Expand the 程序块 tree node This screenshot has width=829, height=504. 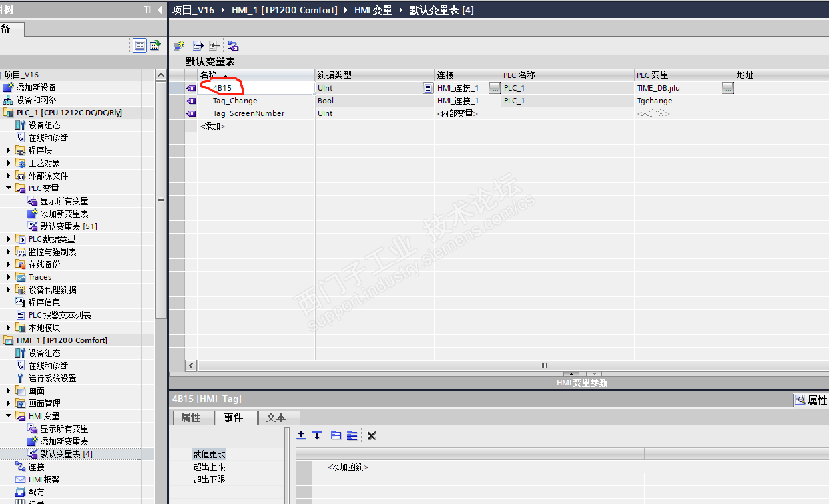[9, 150]
